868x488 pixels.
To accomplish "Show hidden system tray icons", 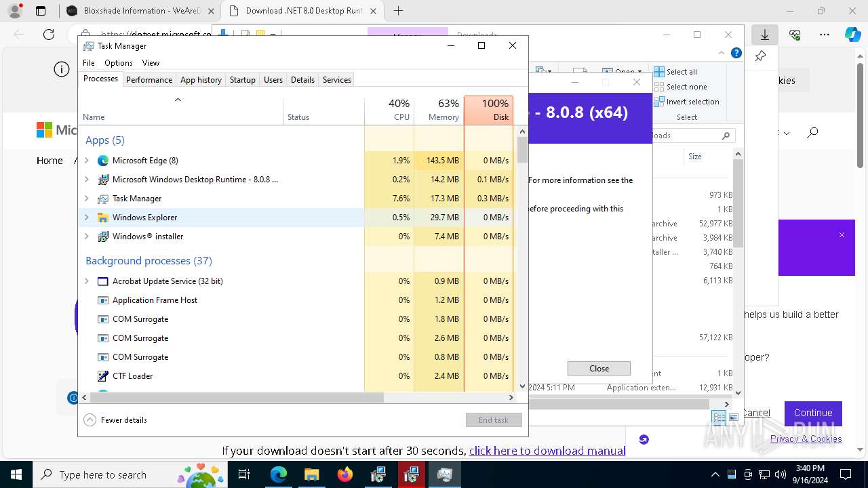I will [715, 474].
